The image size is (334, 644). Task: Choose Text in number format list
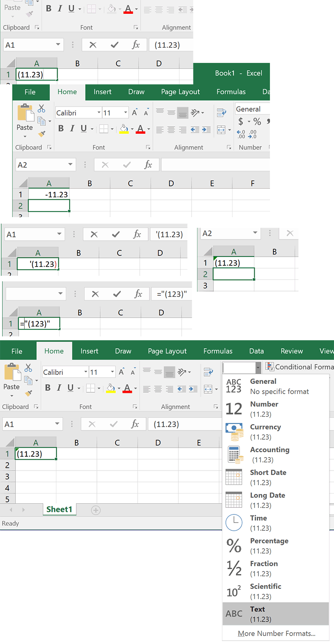click(x=276, y=614)
